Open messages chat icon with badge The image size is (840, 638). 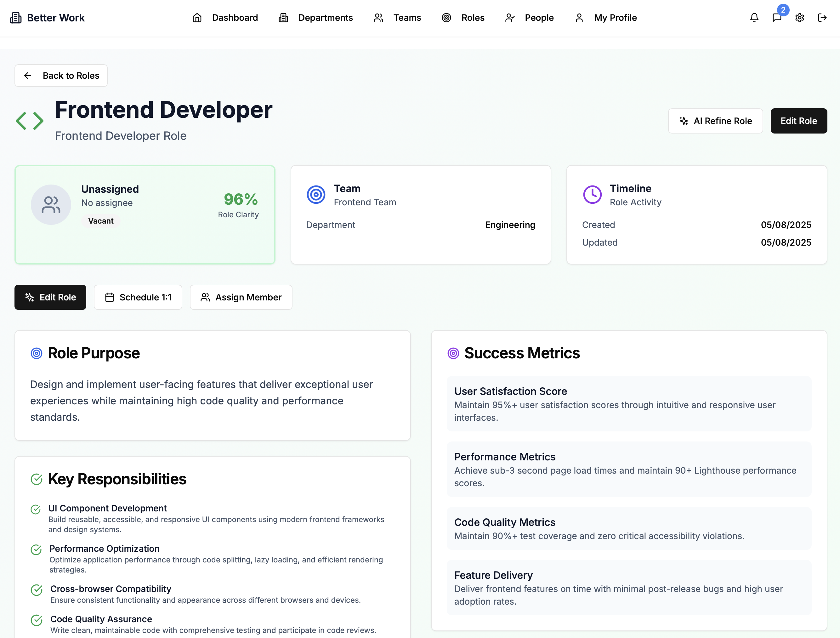point(777,18)
